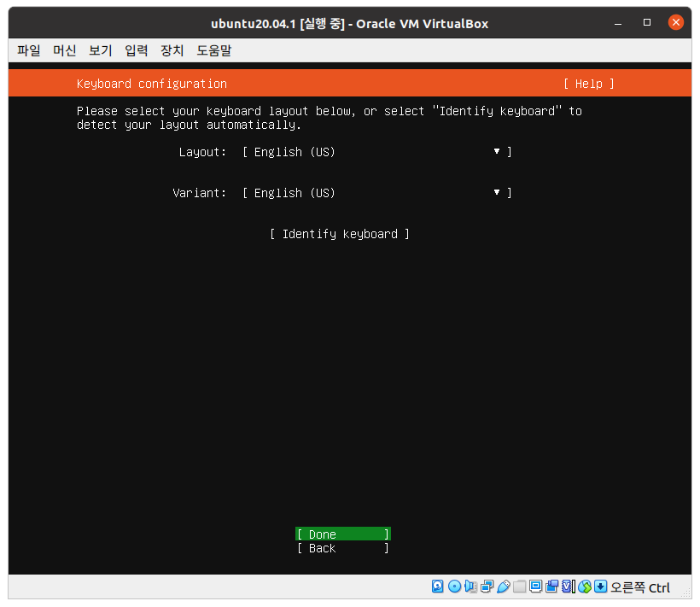This screenshot has width=700, height=607.
Task: Click the window title bar text
Action: point(349,24)
